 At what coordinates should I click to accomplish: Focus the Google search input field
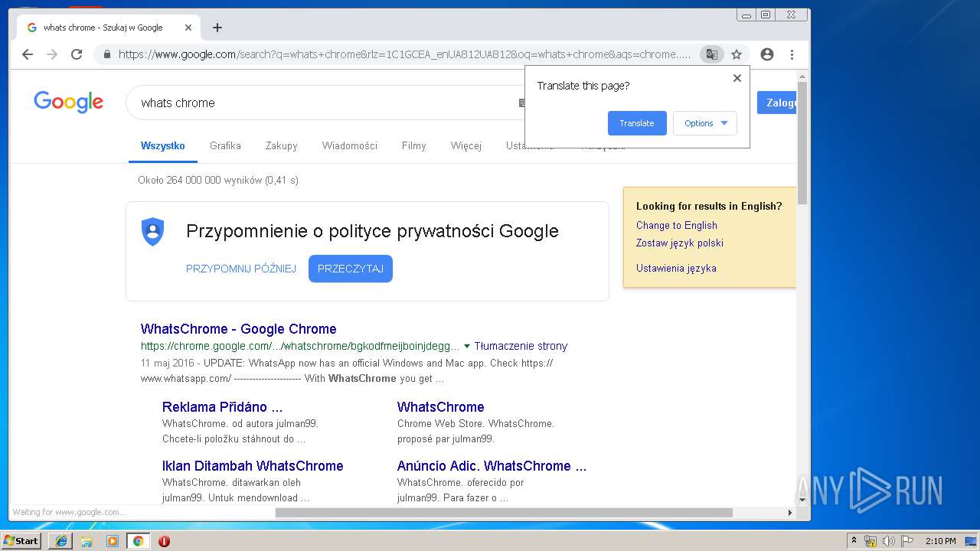coord(325,103)
